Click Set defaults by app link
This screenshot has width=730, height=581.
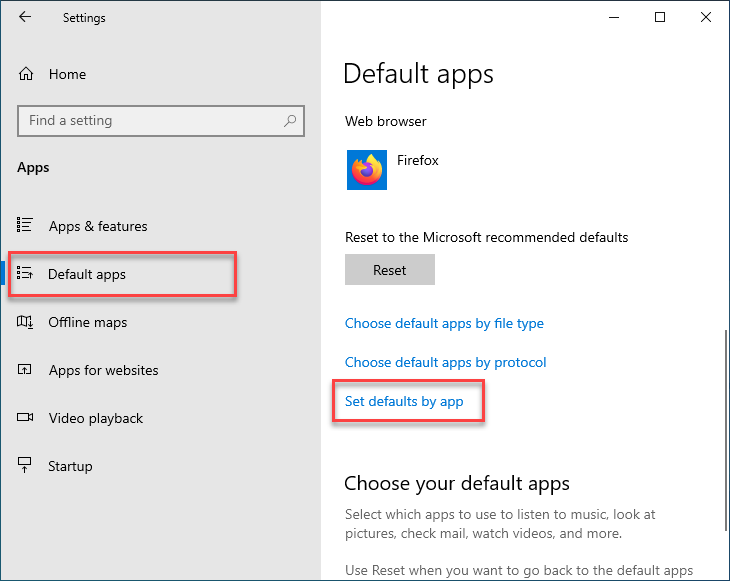coord(404,401)
